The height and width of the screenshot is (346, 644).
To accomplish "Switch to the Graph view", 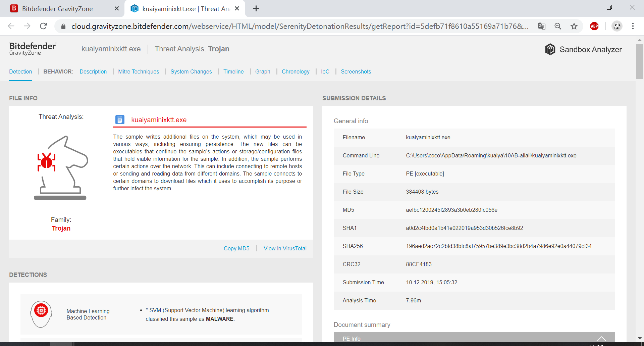I will [263, 71].
